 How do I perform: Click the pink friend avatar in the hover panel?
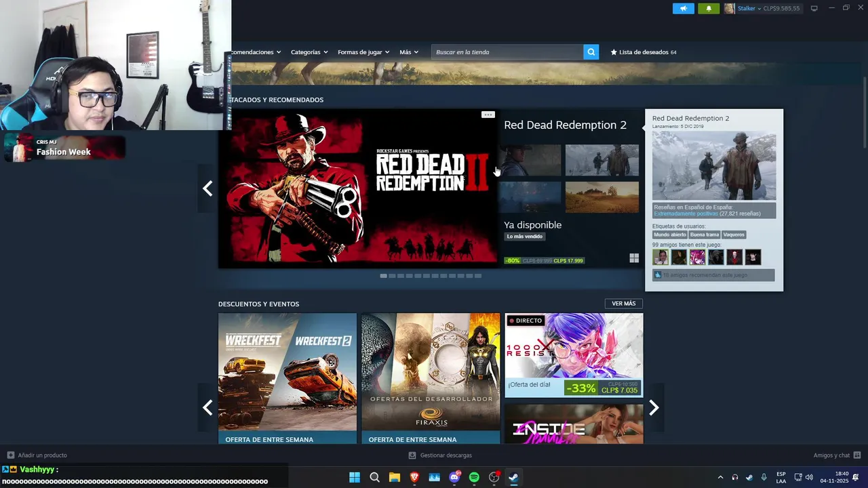[x=697, y=257]
